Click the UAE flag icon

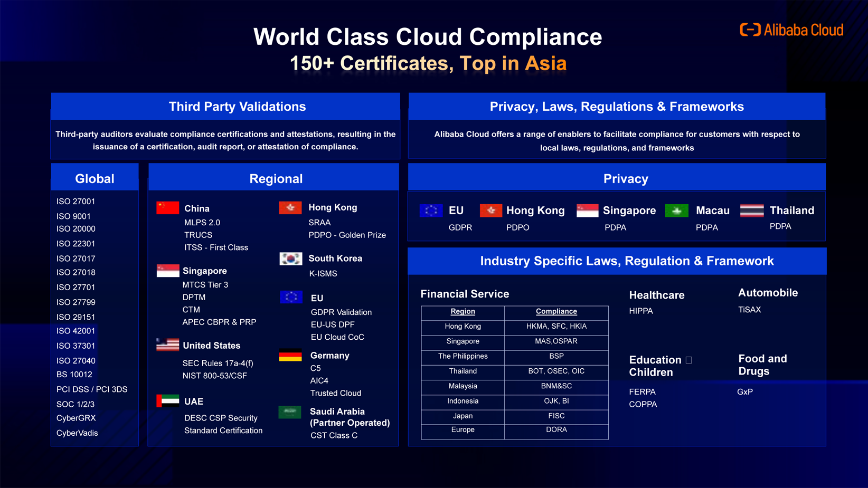click(x=167, y=401)
